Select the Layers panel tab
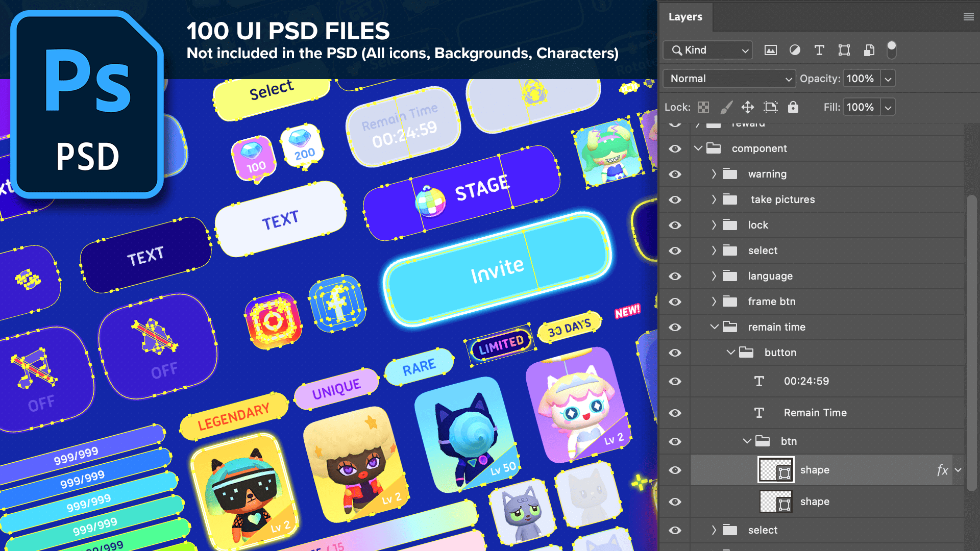980x551 pixels. click(685, 17)
